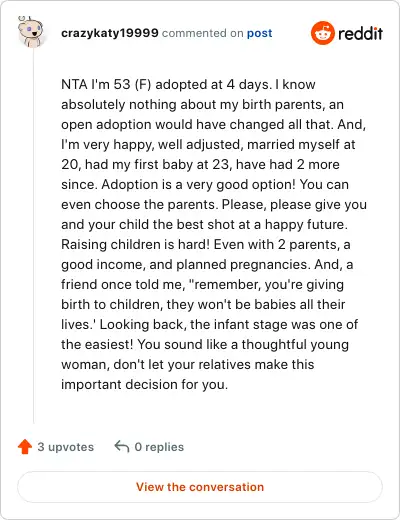The image size is (400, 520).
Task: Open View the conversation button
Action: click(200, 487)
